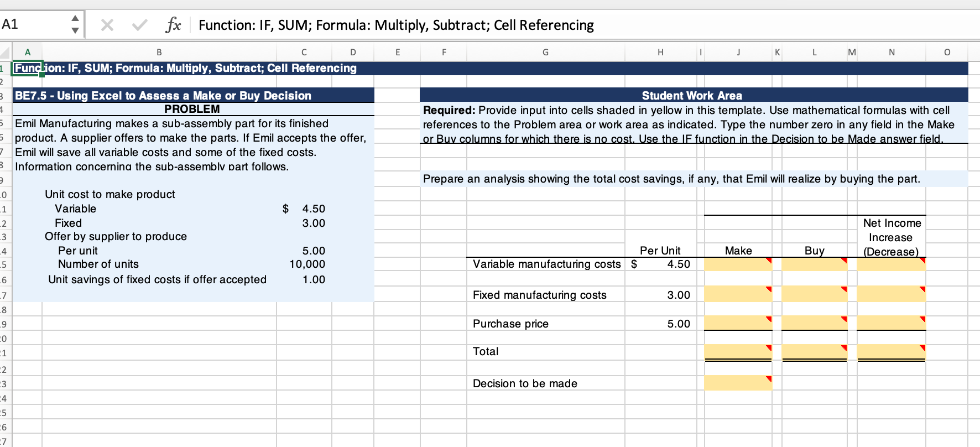
Task: Click the confirm checkmark formula bar icon
Action: (x=140, y=25)
